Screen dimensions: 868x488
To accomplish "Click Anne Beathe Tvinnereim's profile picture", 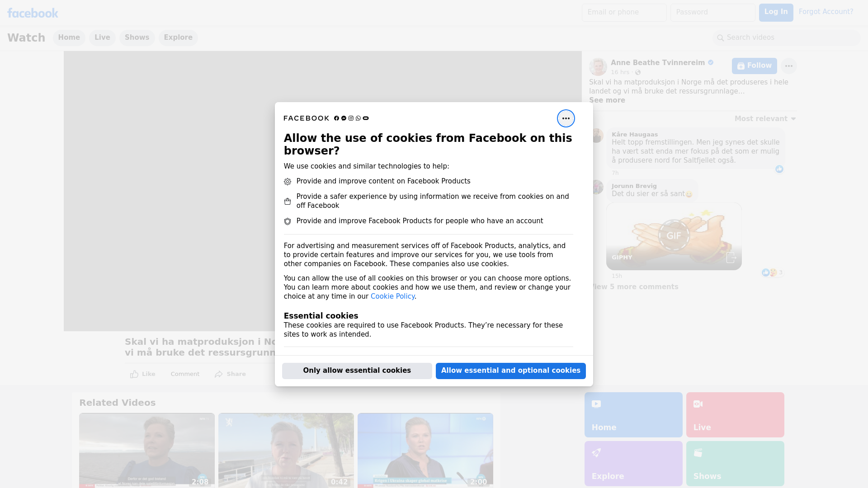I will click(598, 67).
